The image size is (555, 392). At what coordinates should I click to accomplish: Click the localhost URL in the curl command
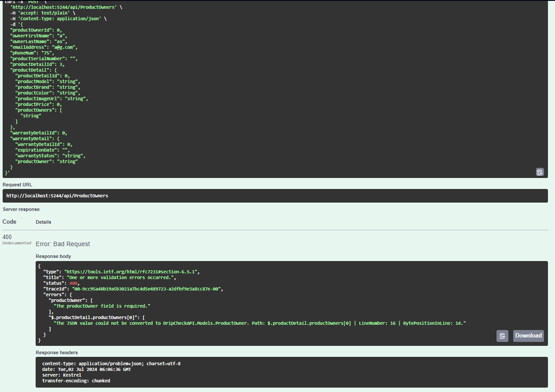[x=65, y=7]
